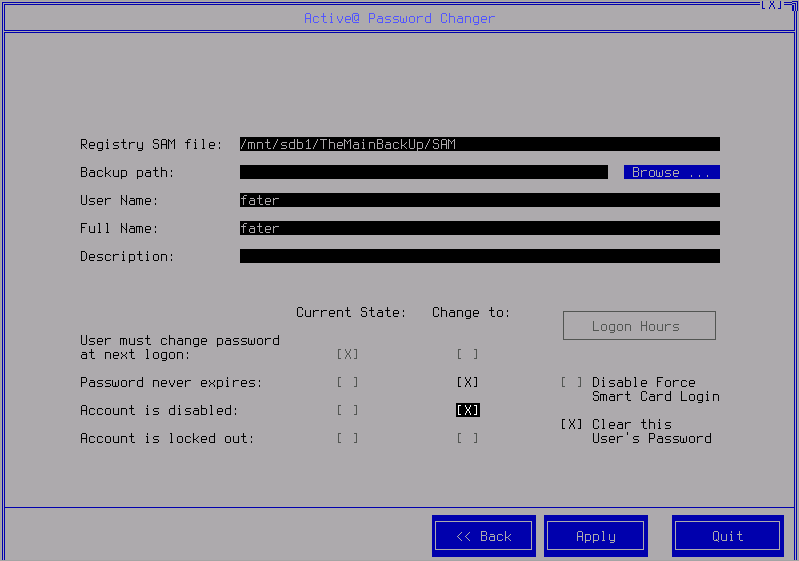Click the 'Active@ Password Changer' title text
Image resolution: width=799 pixels, height=561 pixels.
pos(400,18)
